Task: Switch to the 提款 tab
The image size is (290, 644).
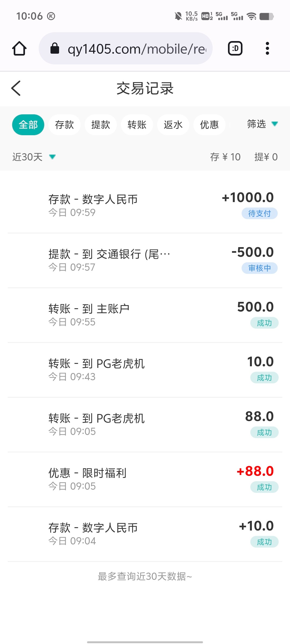Action: [x=101, y=125]
